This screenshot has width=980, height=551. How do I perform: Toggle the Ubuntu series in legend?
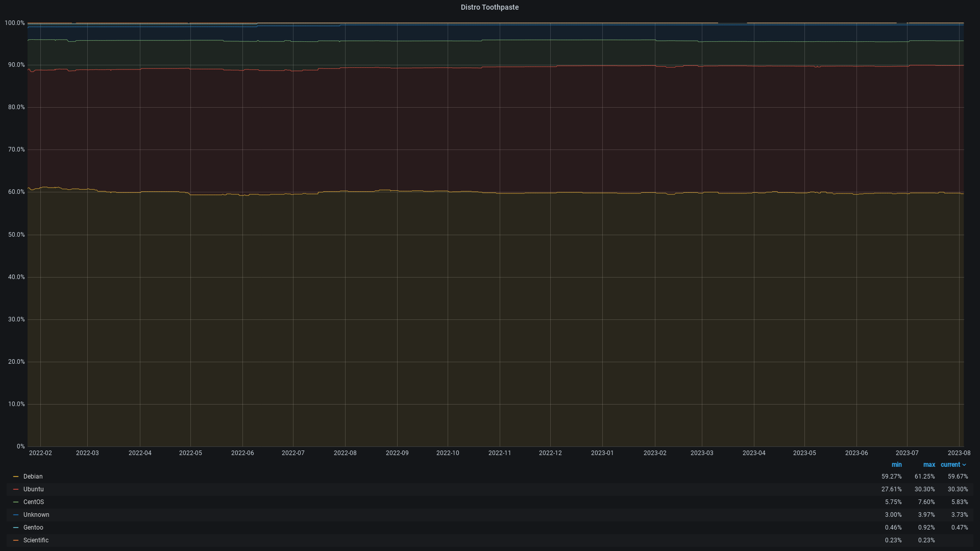click(34, 489)
